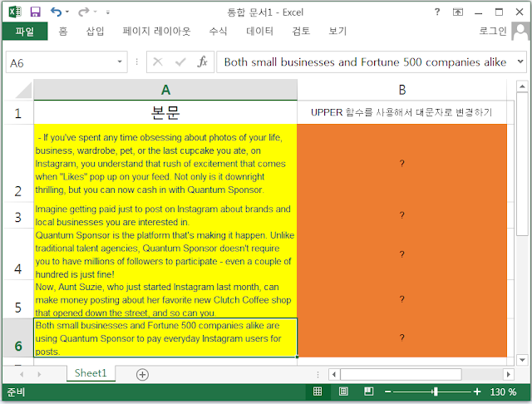Select the Sheet1 worksheet tab
The width and height of the screenshot is (532, 404).
point(91,373)
